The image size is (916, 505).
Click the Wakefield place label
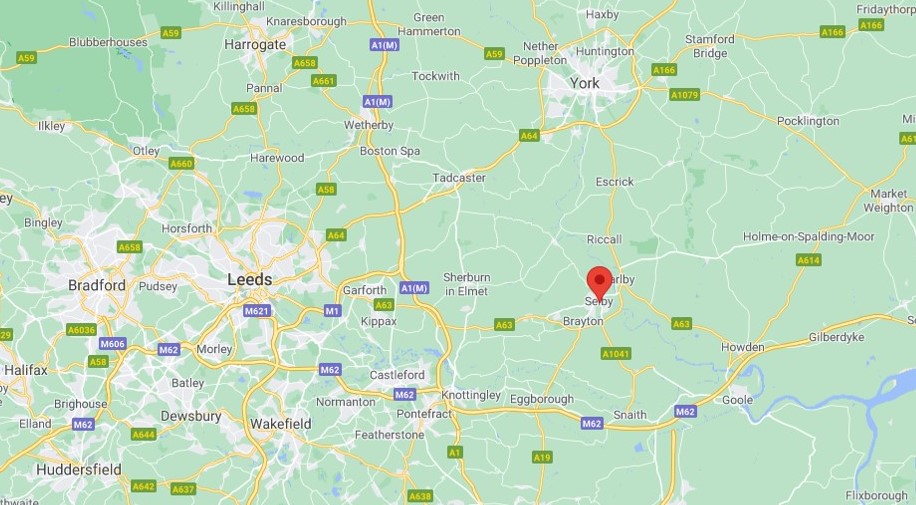pyautogui.click(x=280, y=424)
